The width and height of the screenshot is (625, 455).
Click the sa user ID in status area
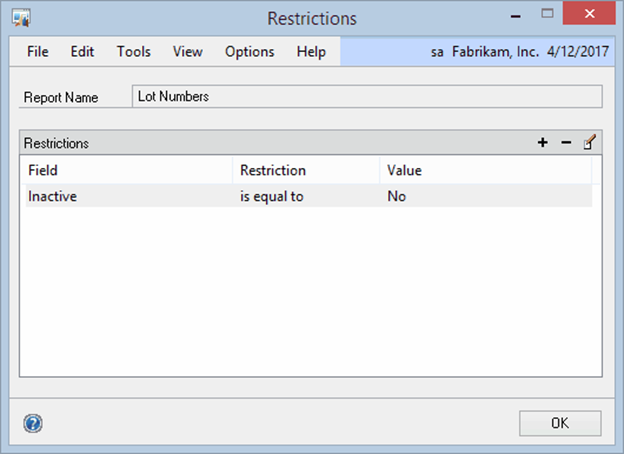tap(437, 52)
